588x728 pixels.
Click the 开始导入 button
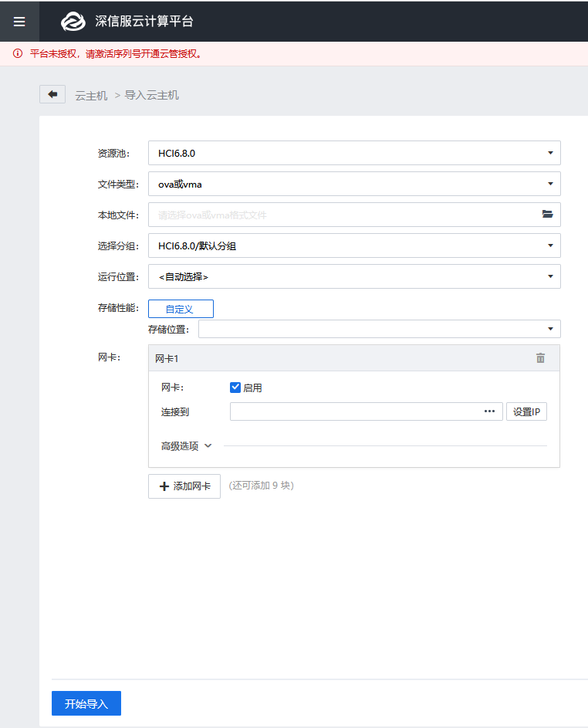pos(86,703)
